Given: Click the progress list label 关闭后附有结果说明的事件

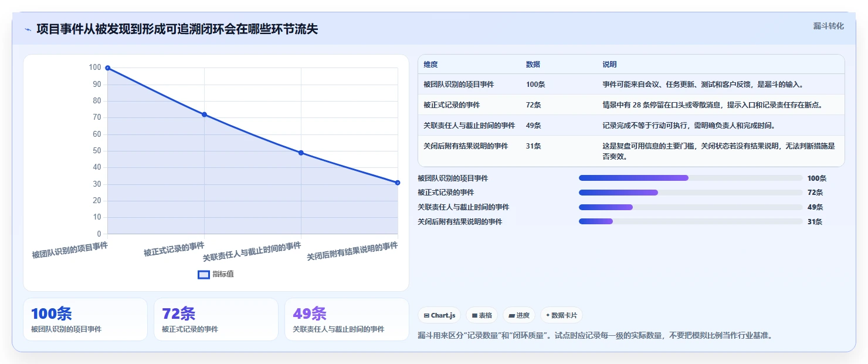Looking at the screenshot, I should pos(460,222).
